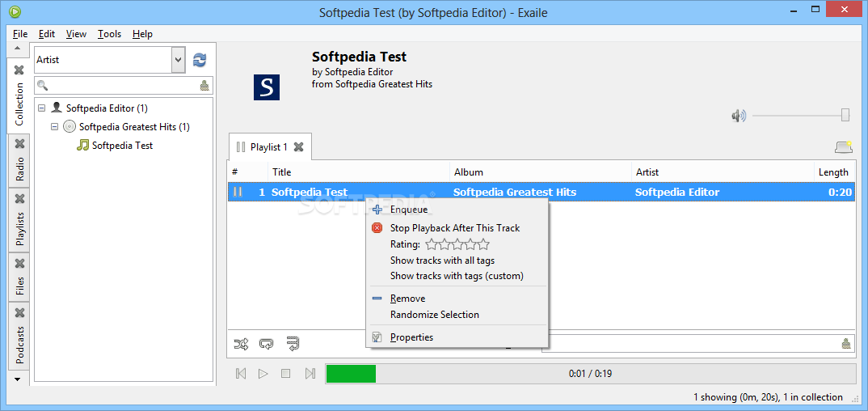Close the Collection side panel
This screenshot has width=868, height=411.
click(x=19, y=70)
